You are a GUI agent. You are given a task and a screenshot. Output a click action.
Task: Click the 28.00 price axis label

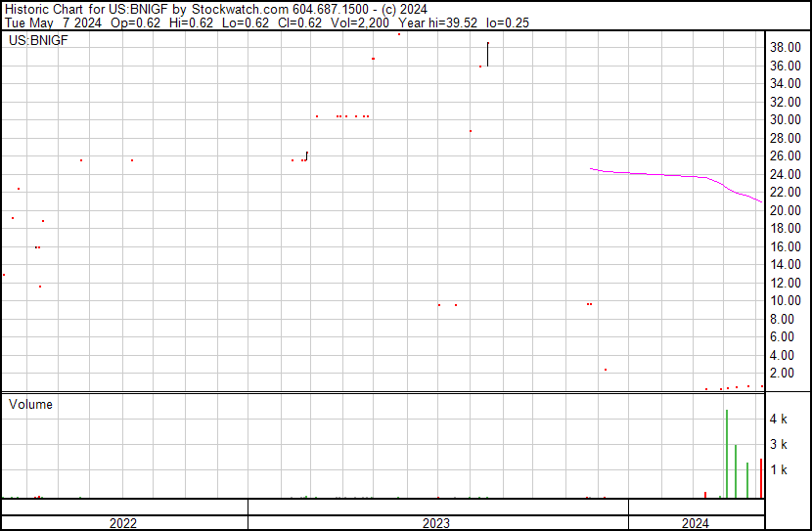[x=786, y=138]
